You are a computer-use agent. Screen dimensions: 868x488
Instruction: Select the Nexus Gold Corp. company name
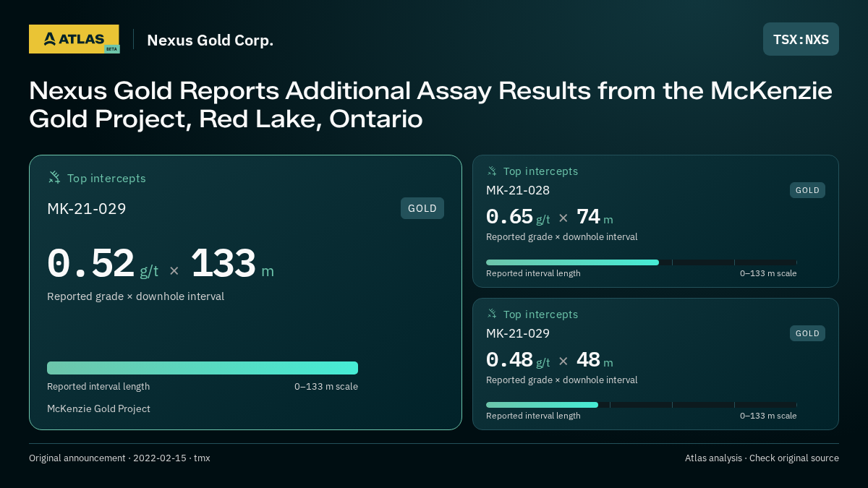pyautogui.click(x=210, y=40)
